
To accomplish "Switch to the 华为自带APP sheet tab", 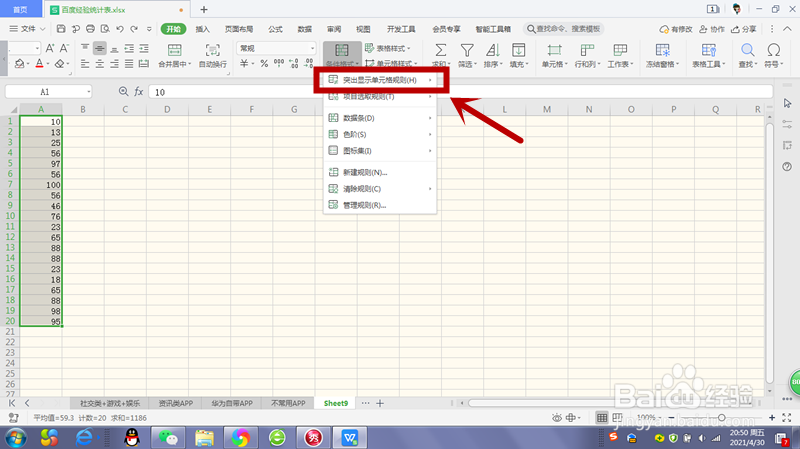I will [x=232, y=403].
